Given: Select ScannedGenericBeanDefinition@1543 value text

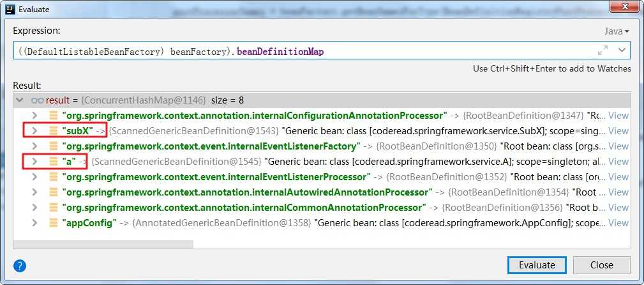Looking at the screenshot, I should [194, 131].
